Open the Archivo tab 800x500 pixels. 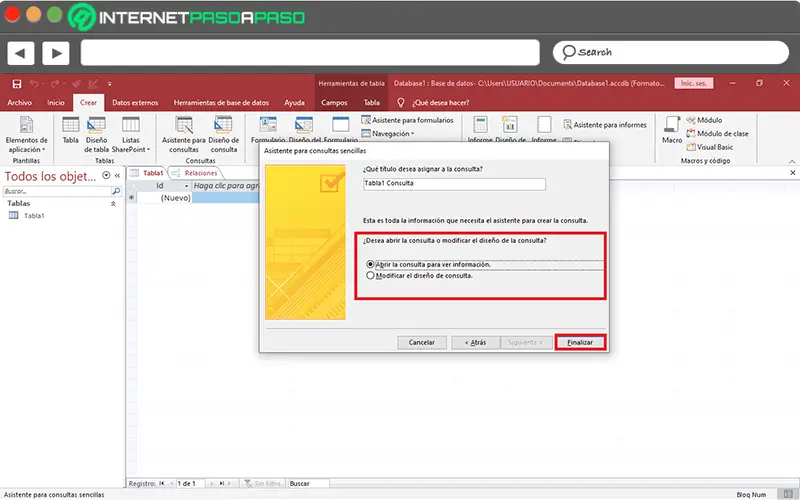(x=19, y=103)
